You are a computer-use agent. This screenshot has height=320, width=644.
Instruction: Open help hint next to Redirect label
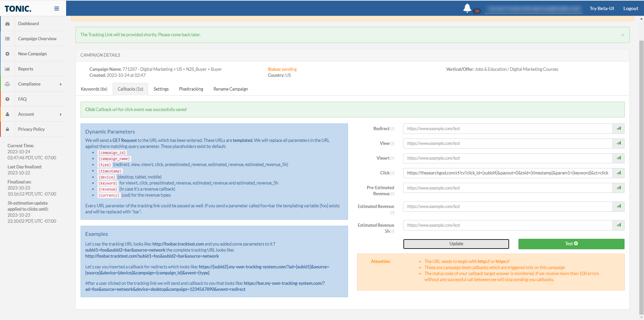point(392,129)
